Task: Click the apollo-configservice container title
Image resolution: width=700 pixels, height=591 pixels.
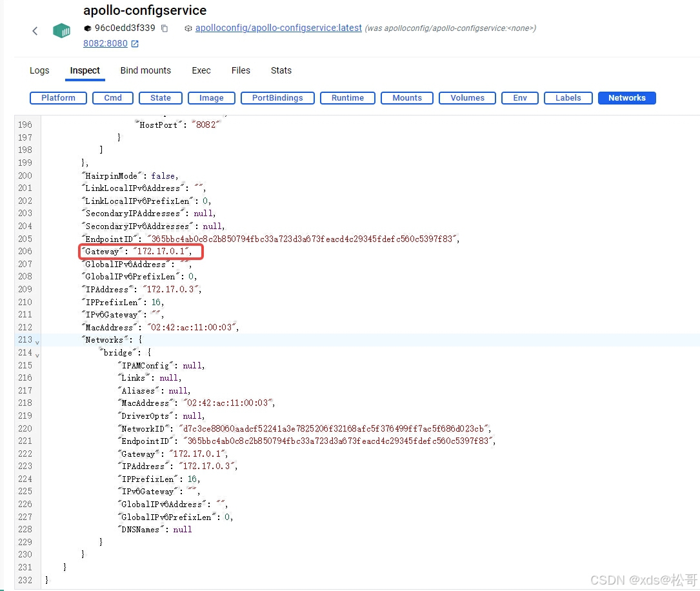Action: (145, 10)
